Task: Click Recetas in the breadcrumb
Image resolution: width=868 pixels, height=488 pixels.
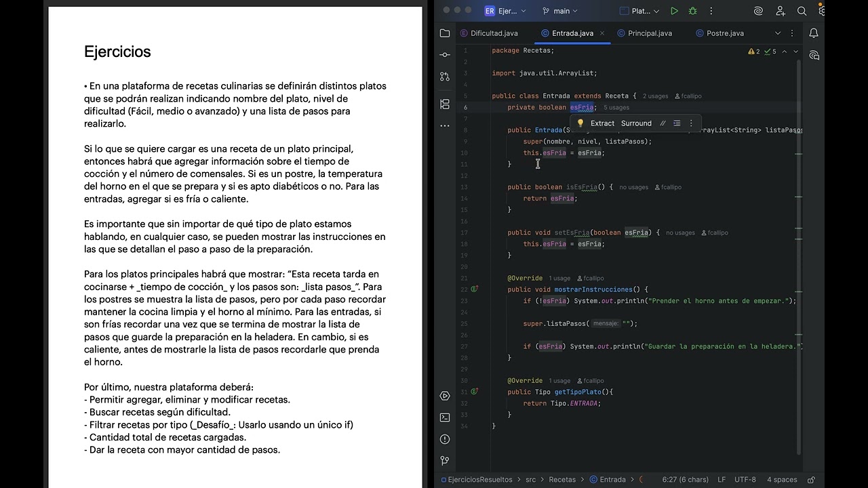Action: click(x=562, y=479)
